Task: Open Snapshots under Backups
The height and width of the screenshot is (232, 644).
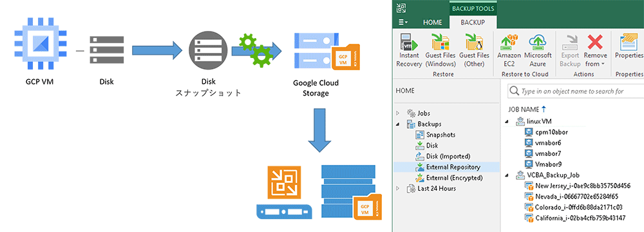Action: pos(440,135)
